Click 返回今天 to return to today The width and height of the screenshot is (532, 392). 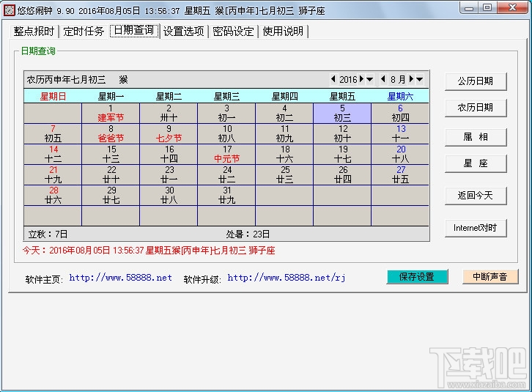point(476,195)
